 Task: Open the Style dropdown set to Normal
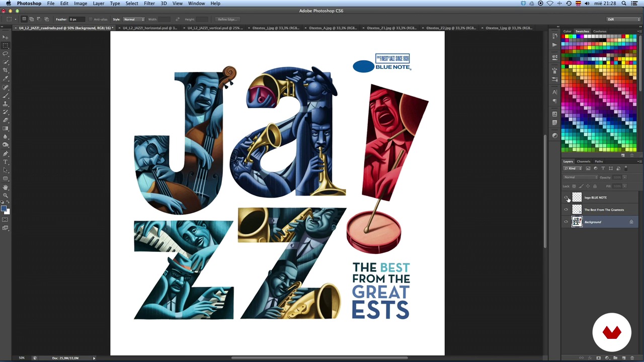pos(133,19)
